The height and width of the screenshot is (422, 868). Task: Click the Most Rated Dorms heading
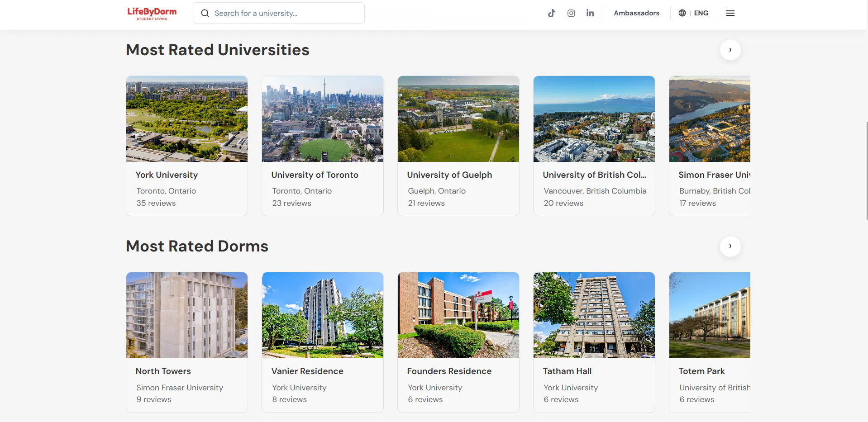pyautogui.click(x=197, y=246)
